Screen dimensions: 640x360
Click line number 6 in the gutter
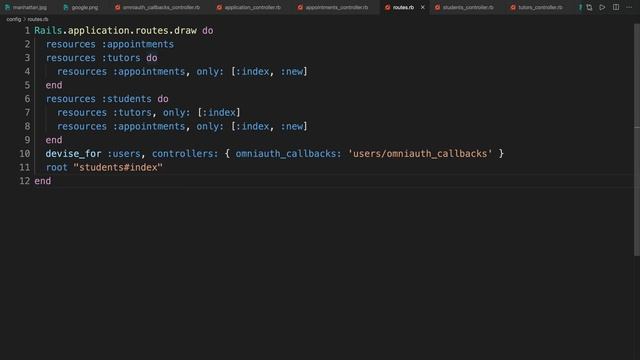(x=27, y=99)
